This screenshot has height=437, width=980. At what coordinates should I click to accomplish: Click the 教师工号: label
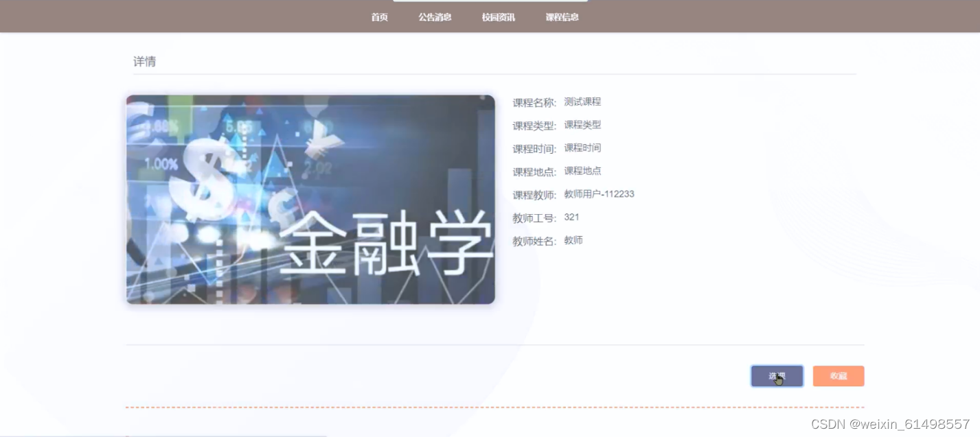click(534, 218)
